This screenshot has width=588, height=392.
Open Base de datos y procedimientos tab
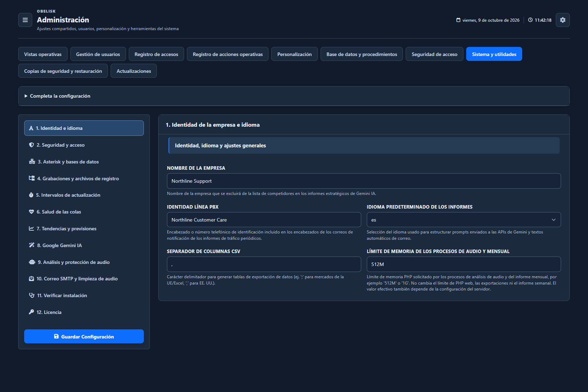pyautogui.click(x=362, y=54)
